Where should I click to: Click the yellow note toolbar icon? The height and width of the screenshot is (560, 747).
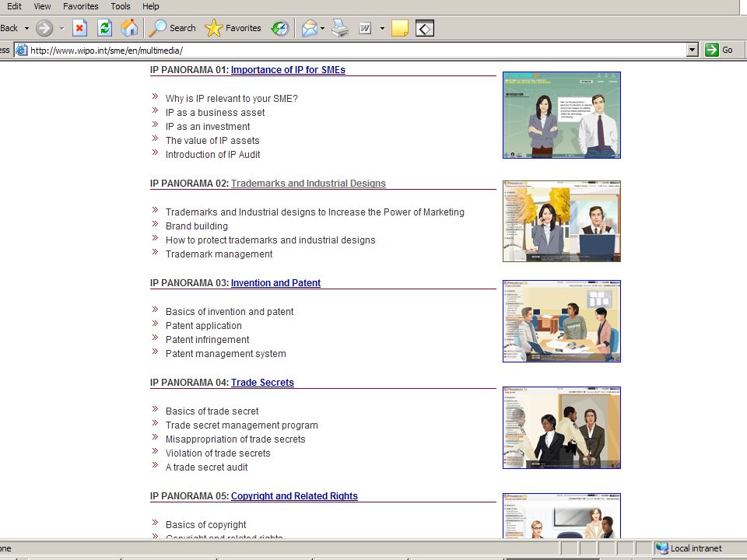tap(400, 28)
